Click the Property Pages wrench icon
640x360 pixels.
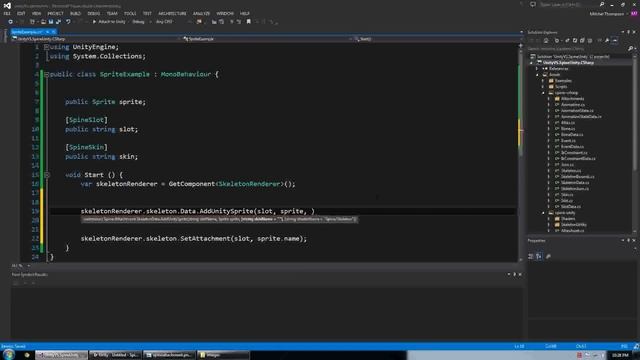point(548,256)
